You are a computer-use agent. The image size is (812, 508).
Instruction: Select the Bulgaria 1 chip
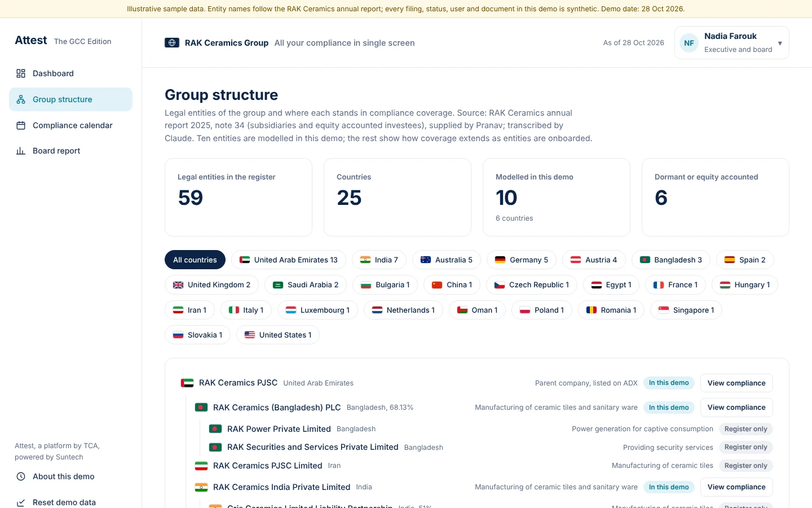pyautogui.click(x=385, y=285)
